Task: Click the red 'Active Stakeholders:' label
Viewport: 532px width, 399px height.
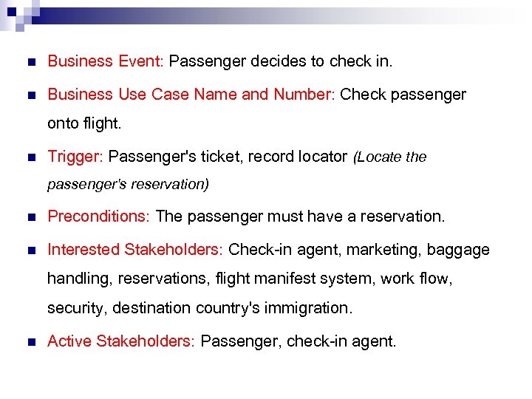Action: [x=120, y=341]
